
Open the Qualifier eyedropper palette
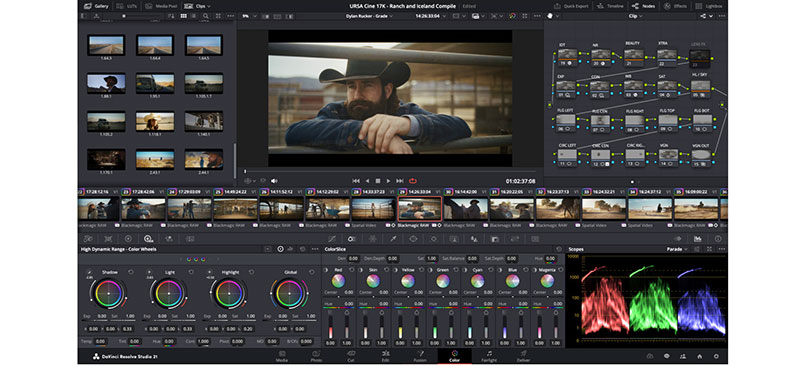tap(393, 238)
